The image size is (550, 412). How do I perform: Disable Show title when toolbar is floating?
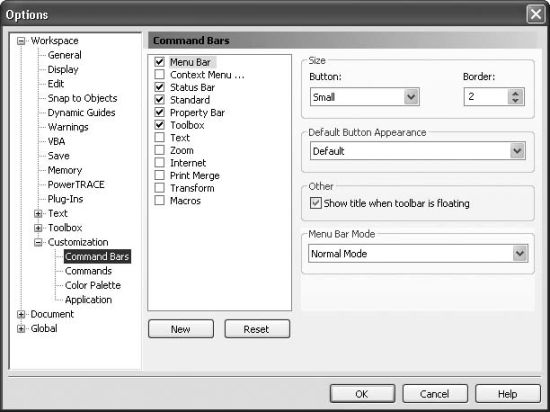point(316,203)
